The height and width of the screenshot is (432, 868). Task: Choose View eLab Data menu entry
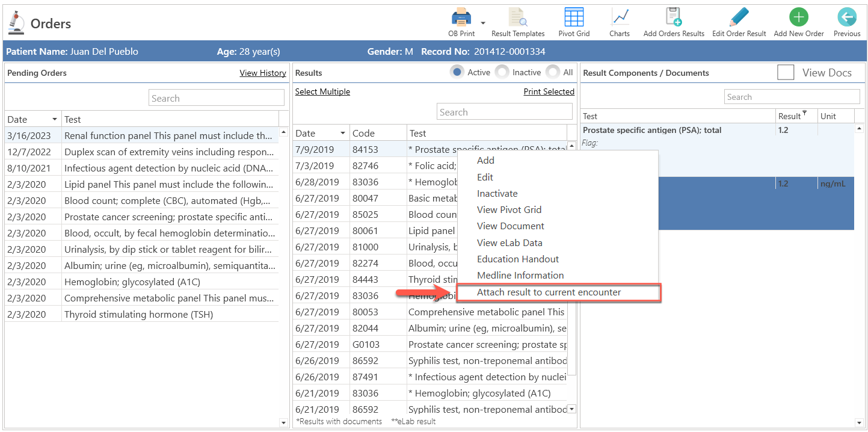[509, 242]
